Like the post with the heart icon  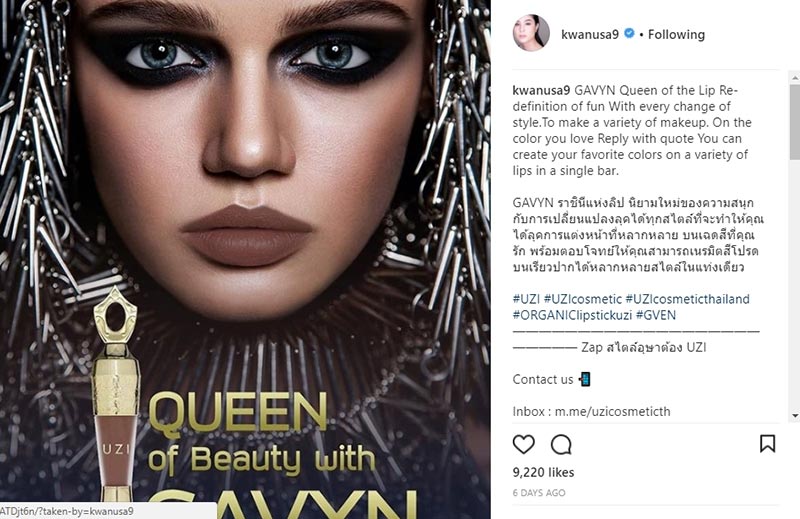coord(523,444)
